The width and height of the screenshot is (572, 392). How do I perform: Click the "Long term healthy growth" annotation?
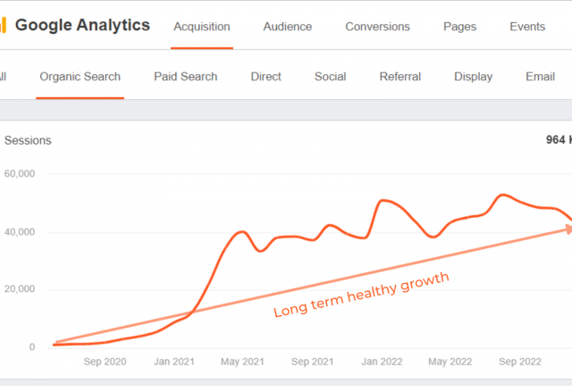[x=361, y=296]
